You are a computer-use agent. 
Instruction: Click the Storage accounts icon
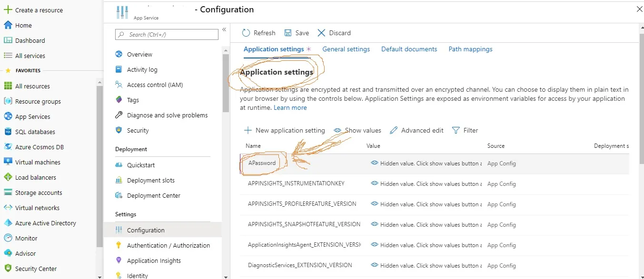point(8,192)
